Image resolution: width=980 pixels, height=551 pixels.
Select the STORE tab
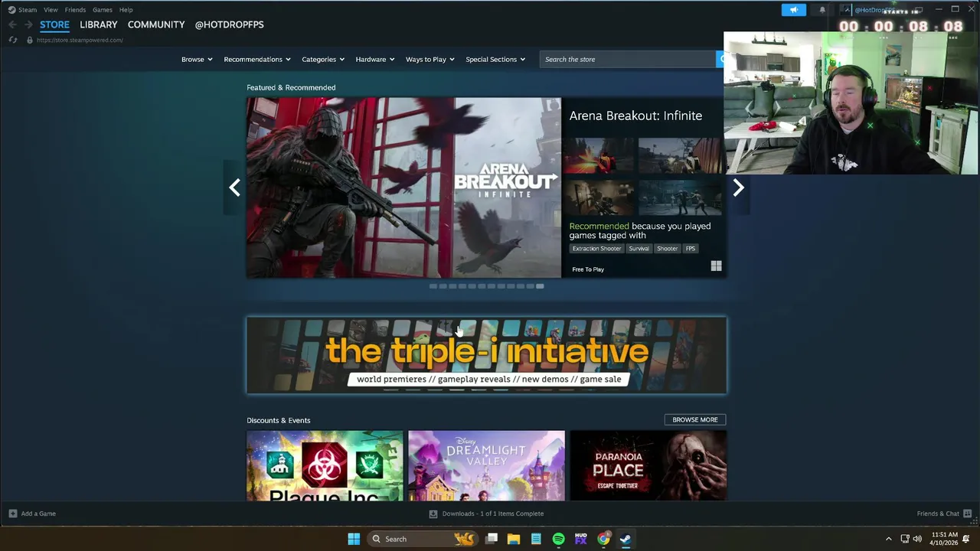pyautogui.click(x=54, y=24)
